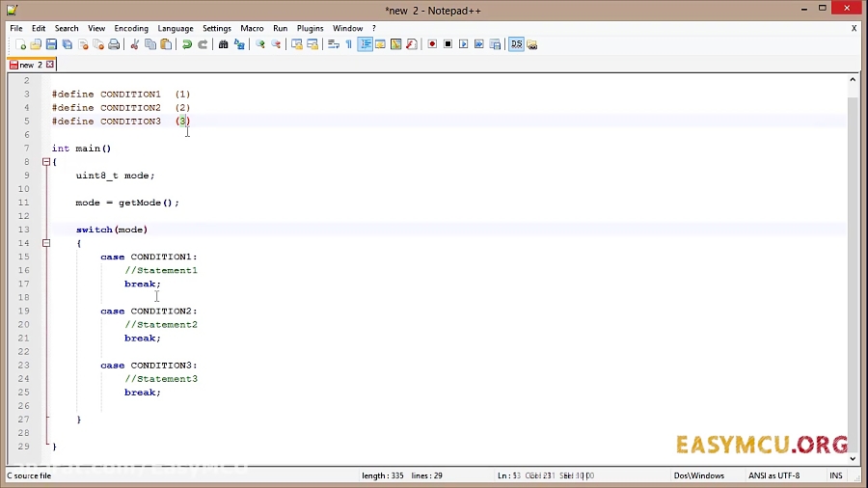Collapse the main function fold marker

pos(45,162)
